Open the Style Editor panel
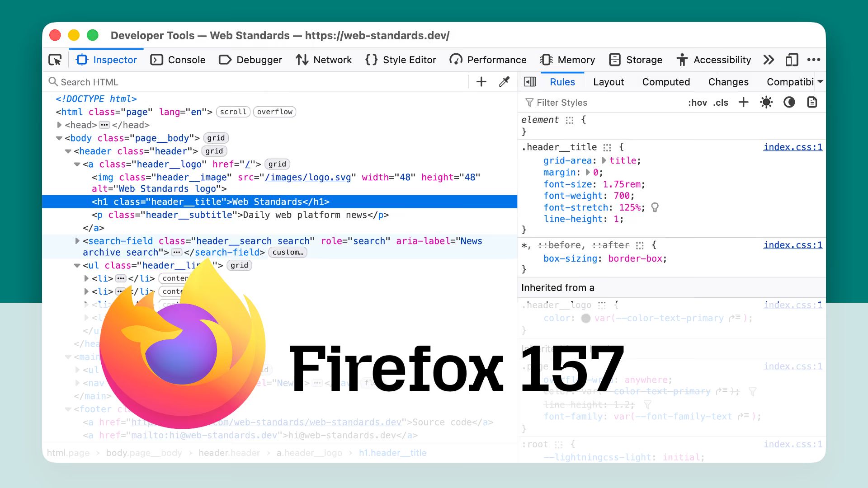 401,60
